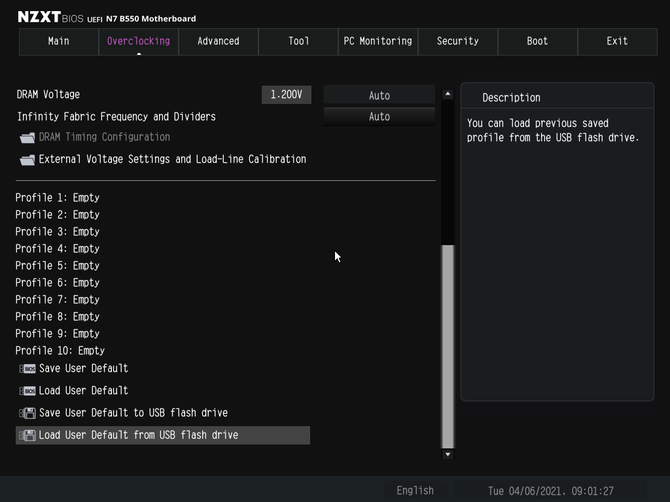Open the Tool tab
The image size is (670, 502).
click(x=298, y=41)
